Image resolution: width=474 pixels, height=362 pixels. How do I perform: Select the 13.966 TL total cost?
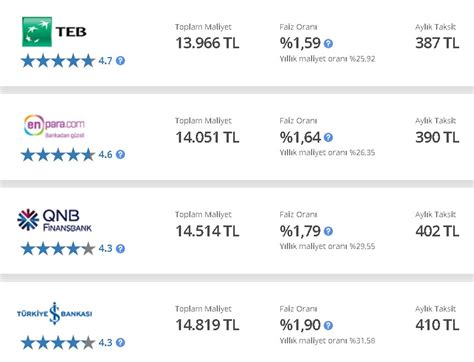[x=207, y=43]
